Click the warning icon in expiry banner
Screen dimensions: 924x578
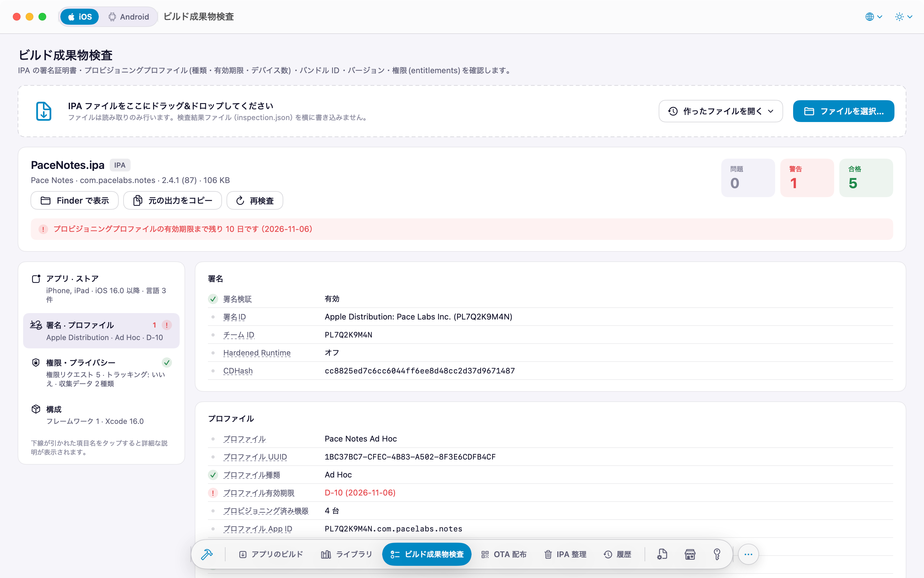tap(43, 229)
